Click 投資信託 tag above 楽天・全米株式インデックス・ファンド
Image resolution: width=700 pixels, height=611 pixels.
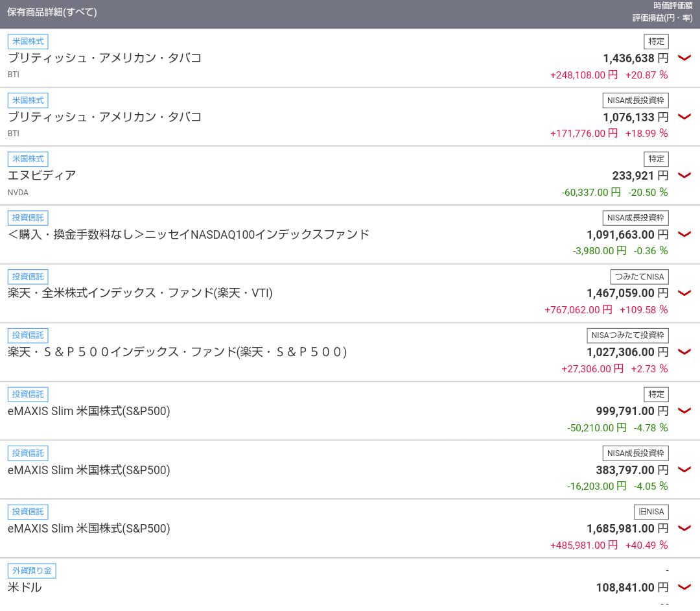pyautogui.click(x=28, y=277)
